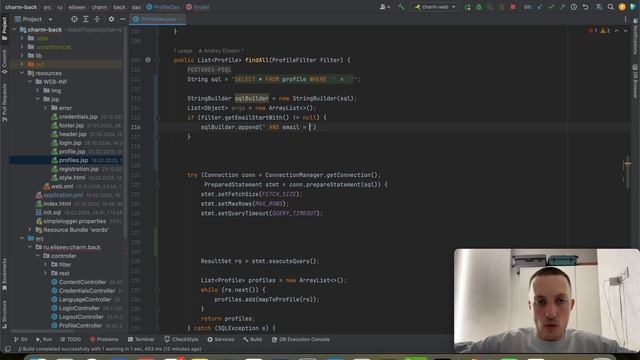640x360 pixels.
Task: Open the Services tool window
Action: point(220,339)
